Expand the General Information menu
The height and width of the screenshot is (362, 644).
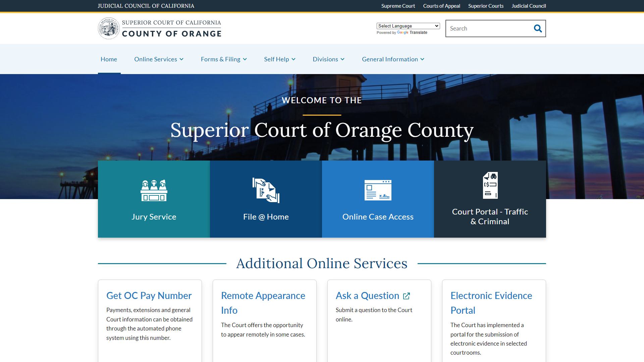[393, 59]
